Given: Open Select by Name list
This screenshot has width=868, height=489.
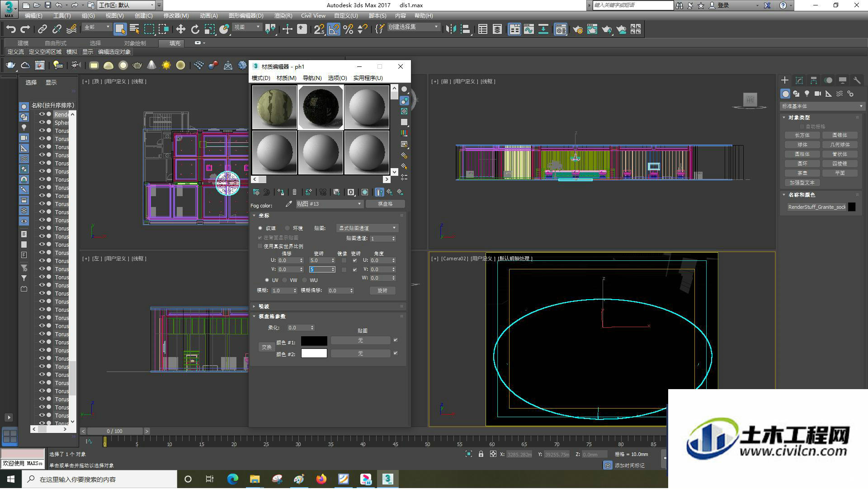Looking at the screenshot, I should [134, 29].
